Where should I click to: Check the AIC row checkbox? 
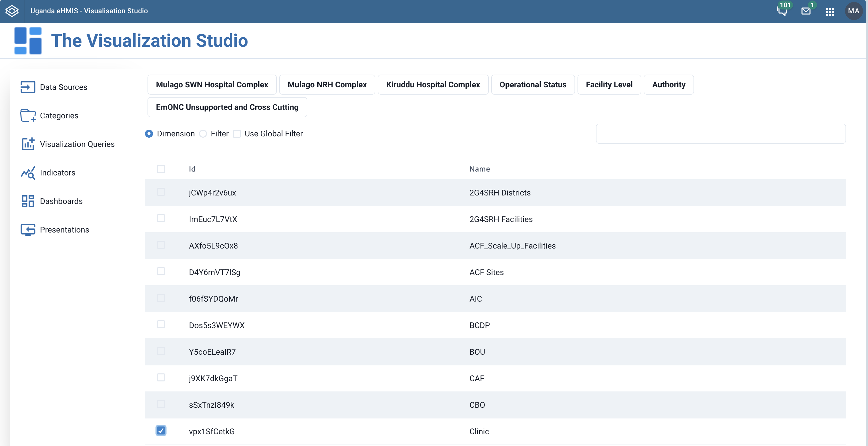[161, 298]
